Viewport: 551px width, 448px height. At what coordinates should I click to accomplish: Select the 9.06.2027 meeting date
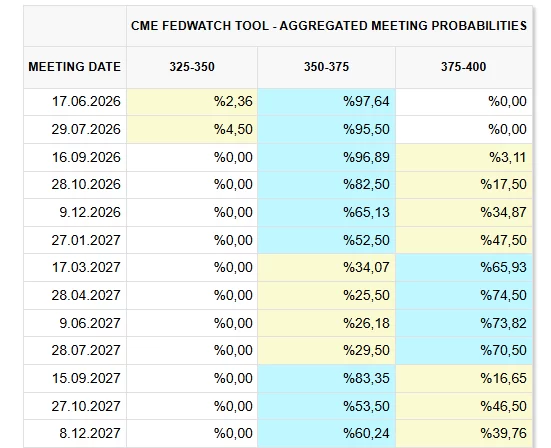(x=75, y=323)
